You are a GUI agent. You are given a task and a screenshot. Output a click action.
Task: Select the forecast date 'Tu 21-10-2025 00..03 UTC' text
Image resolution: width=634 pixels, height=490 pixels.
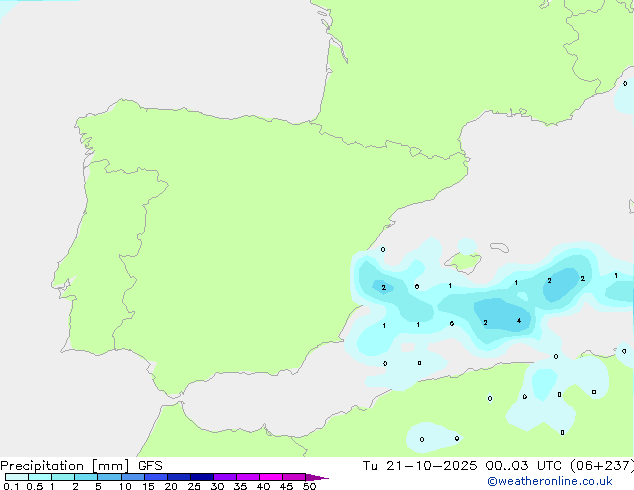click(x=463, y=466)
